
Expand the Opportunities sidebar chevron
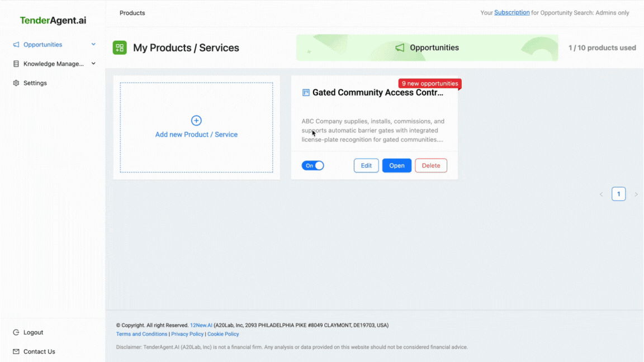(x=93, y=45)
